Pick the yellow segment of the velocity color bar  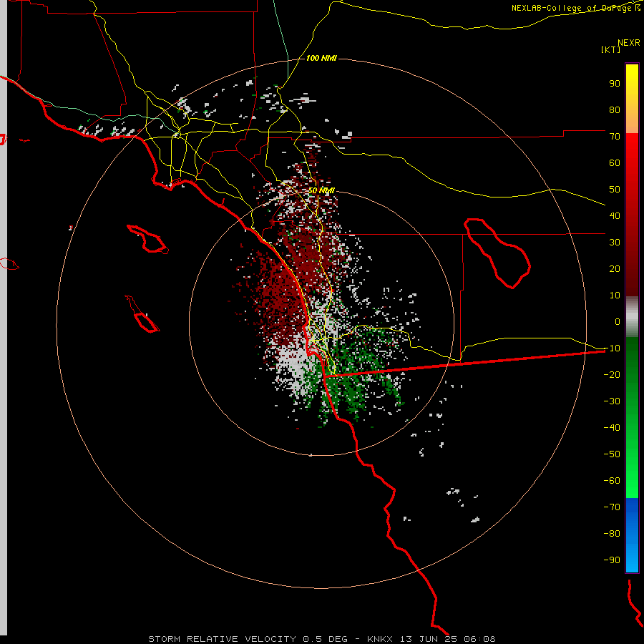point(632,99)
